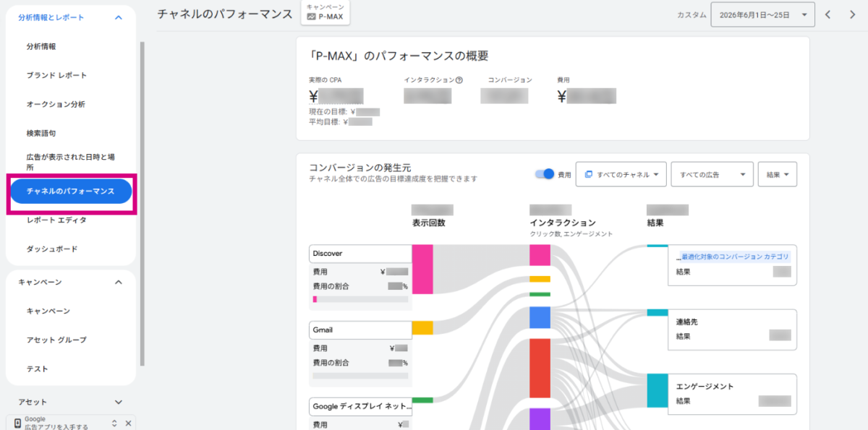
Task: Open the 結果 dropdown filter
Action: [x=777, y=174]
